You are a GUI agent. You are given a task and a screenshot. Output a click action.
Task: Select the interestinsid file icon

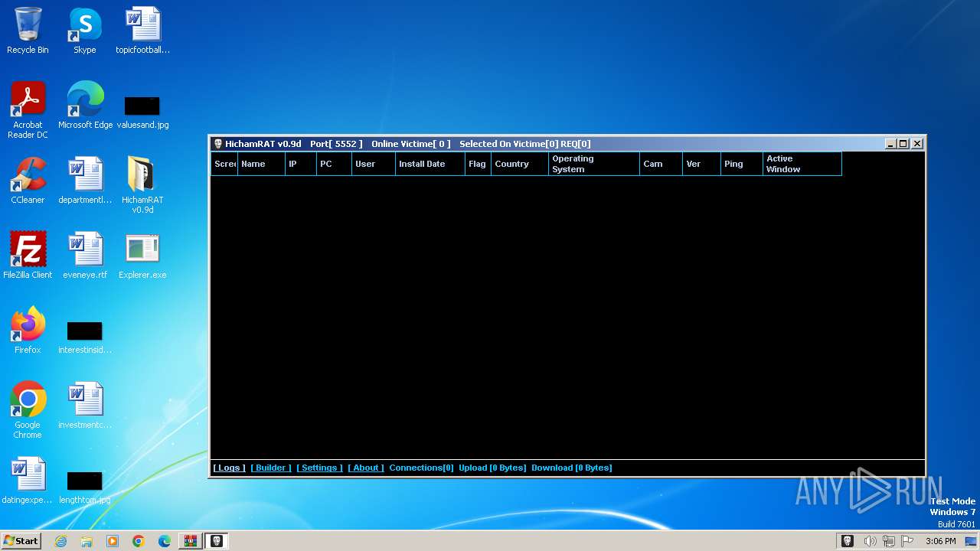(85, 337)
